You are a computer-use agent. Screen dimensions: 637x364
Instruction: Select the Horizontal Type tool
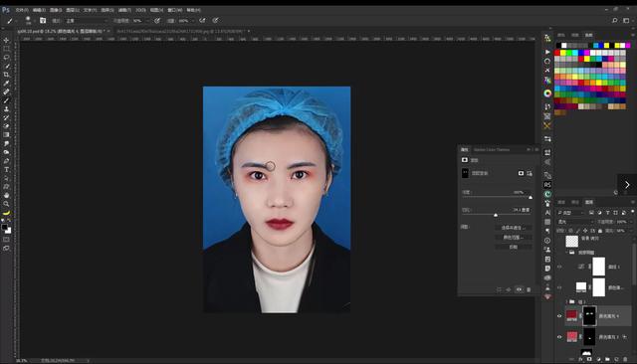[6, 170]
